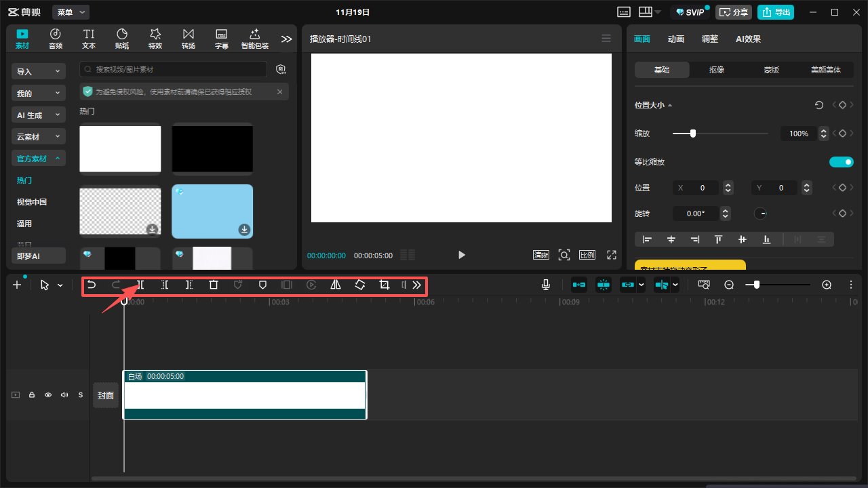Add a marker with the marker icon

coord(262,285)
